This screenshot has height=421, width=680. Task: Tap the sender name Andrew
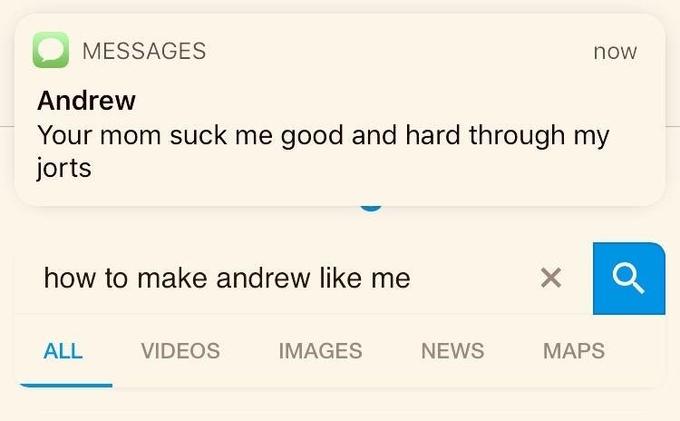[86, 101]
